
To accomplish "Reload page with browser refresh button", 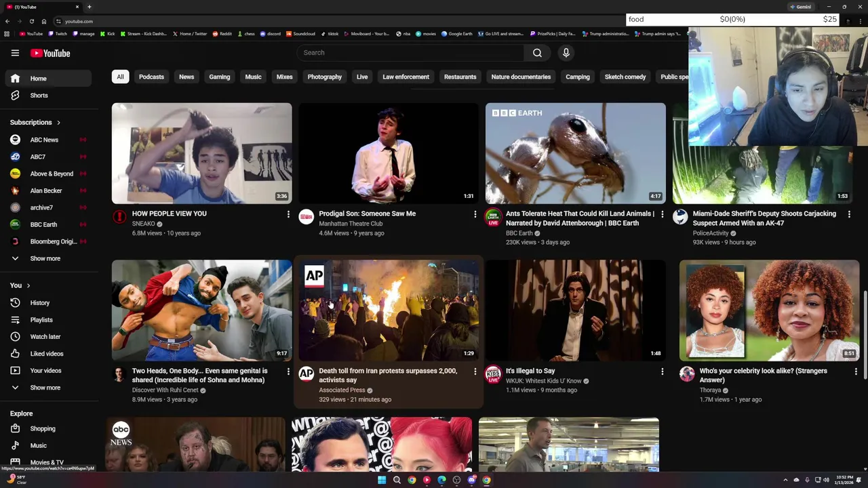I will 31,21.
